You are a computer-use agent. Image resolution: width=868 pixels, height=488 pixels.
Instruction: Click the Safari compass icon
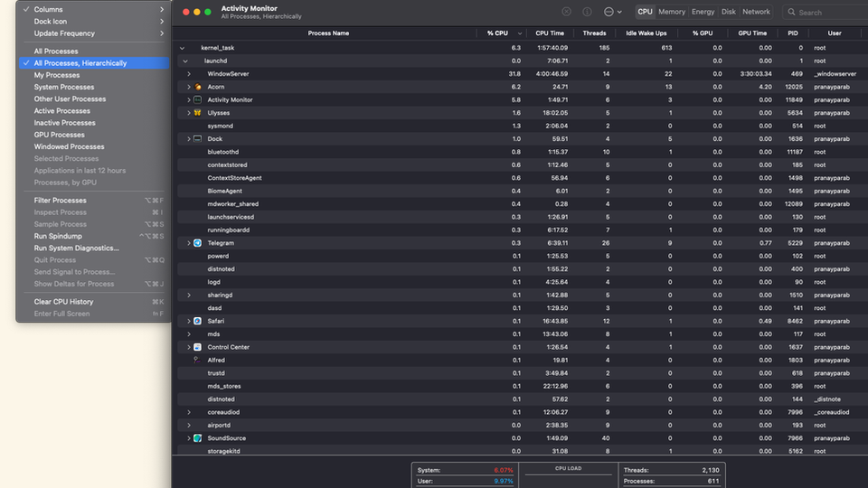[x=198, y=321]
